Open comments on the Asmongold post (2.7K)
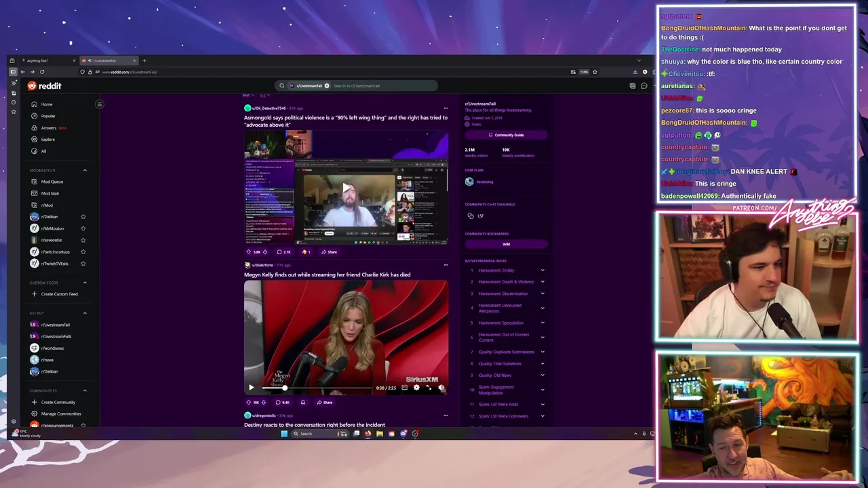The height and width of the screenshot is (488, 868). pos(283,252)
